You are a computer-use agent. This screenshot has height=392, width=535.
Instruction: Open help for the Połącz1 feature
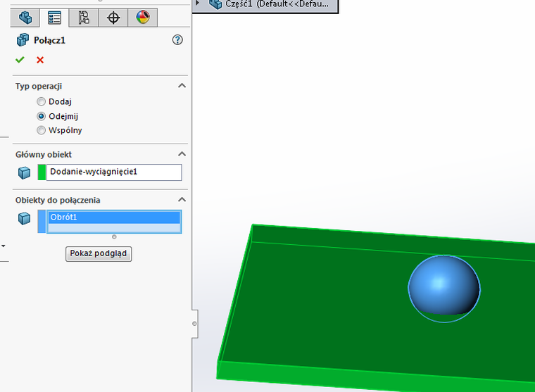(177, 40)
